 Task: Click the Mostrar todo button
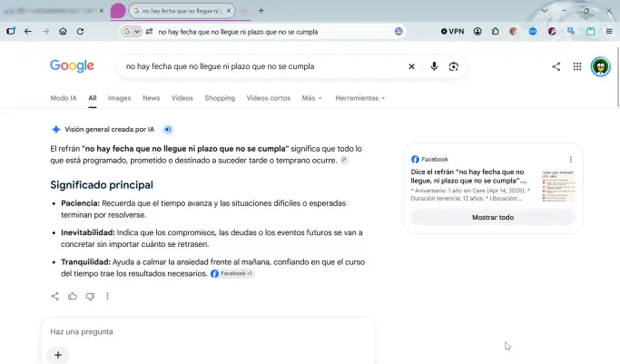click(x=493, y=217)
